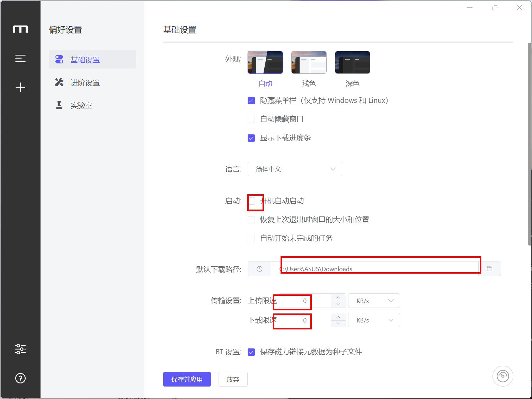Uncheck 隐藏菜单栏 checkbox
The height and width of the screenshot is (399, 532).
pos(251,101)
